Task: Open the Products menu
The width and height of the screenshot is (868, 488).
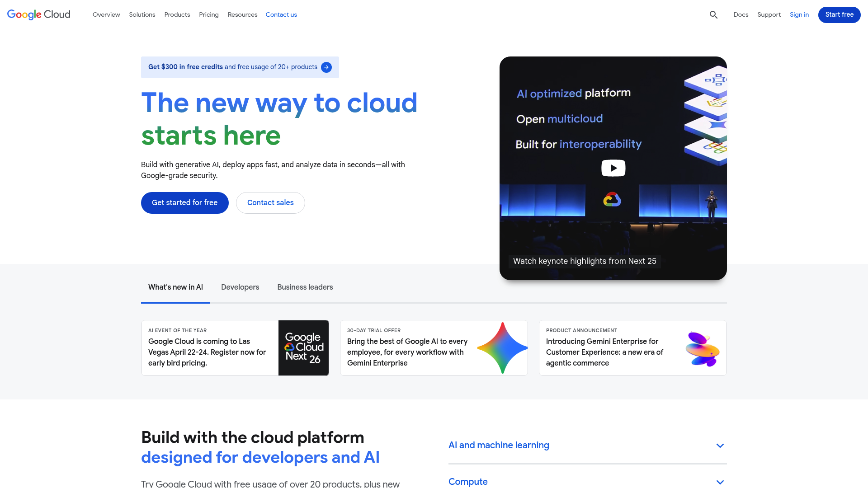Action: [177, 14]
